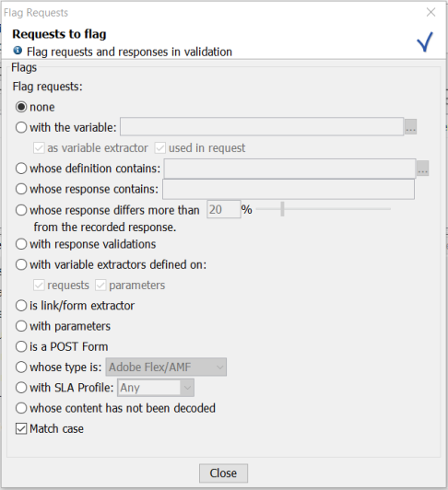The width and height of the screenshot is (448, 490).
Task: Click the 'whose response contains' text field
Action: (289, 189)
